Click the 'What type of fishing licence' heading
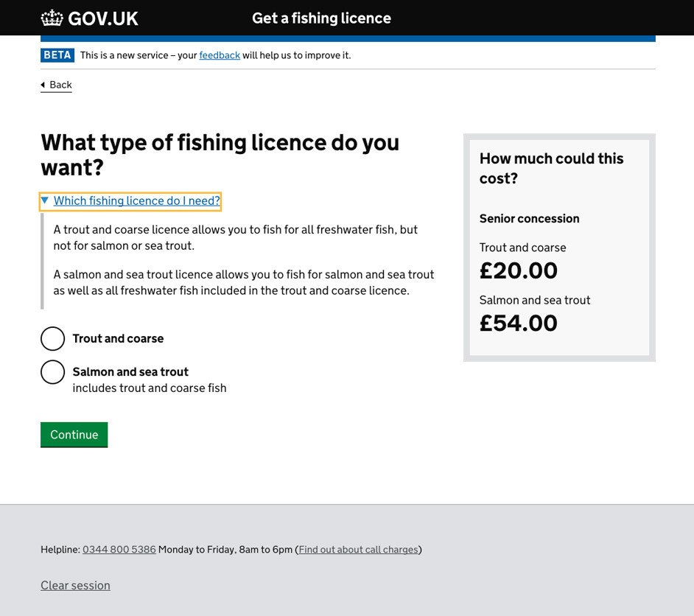 tap(219, 156)
